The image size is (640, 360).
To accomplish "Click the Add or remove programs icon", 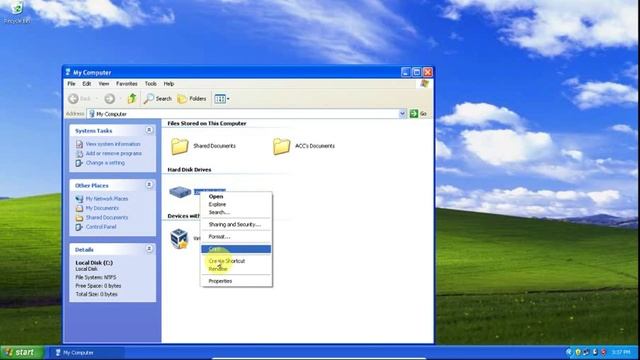I will point(79,153).
